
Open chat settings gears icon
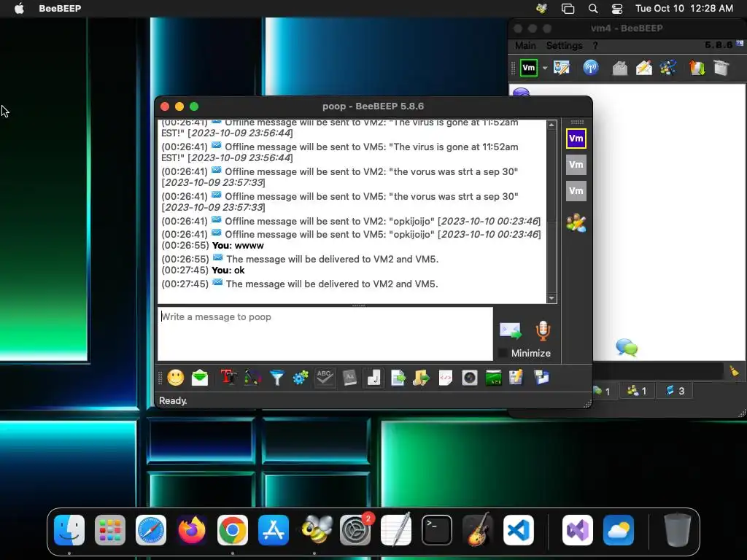coord(301,378)
